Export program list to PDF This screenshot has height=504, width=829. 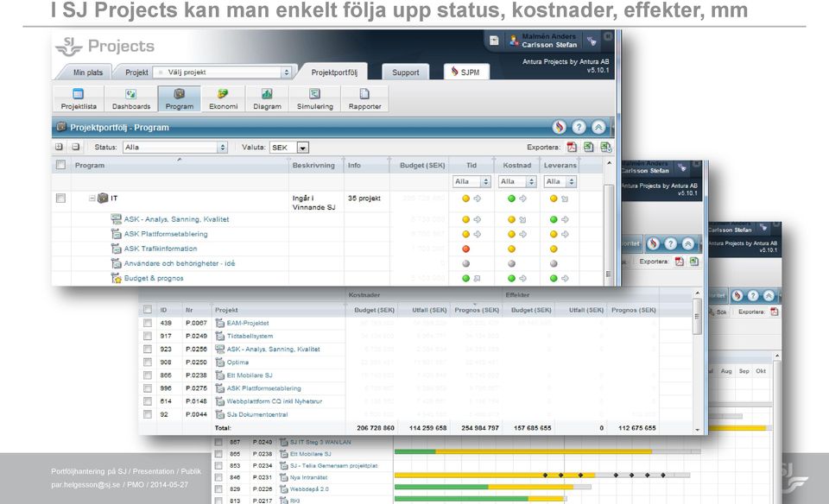[x=572, y=147]
